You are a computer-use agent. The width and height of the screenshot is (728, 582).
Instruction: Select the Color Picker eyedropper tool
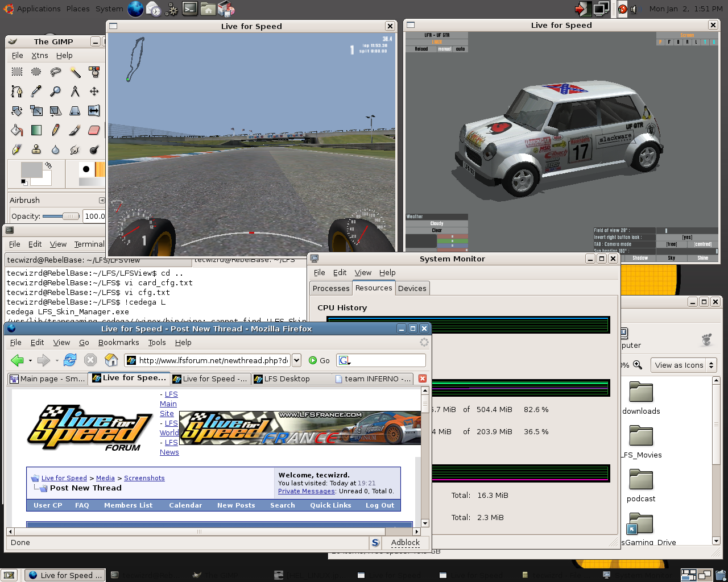(x=36, y=91)
